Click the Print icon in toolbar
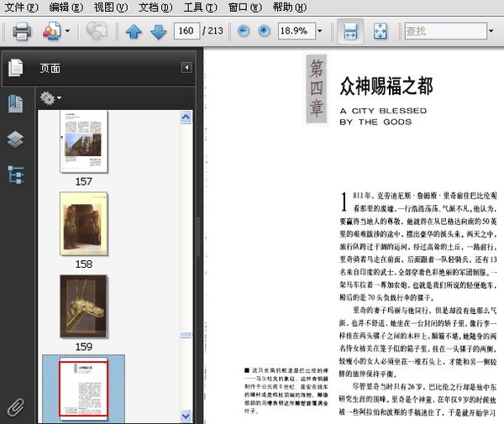Image resolution: width=504 pixels, height=424 pixels. [x=22, y=32]
